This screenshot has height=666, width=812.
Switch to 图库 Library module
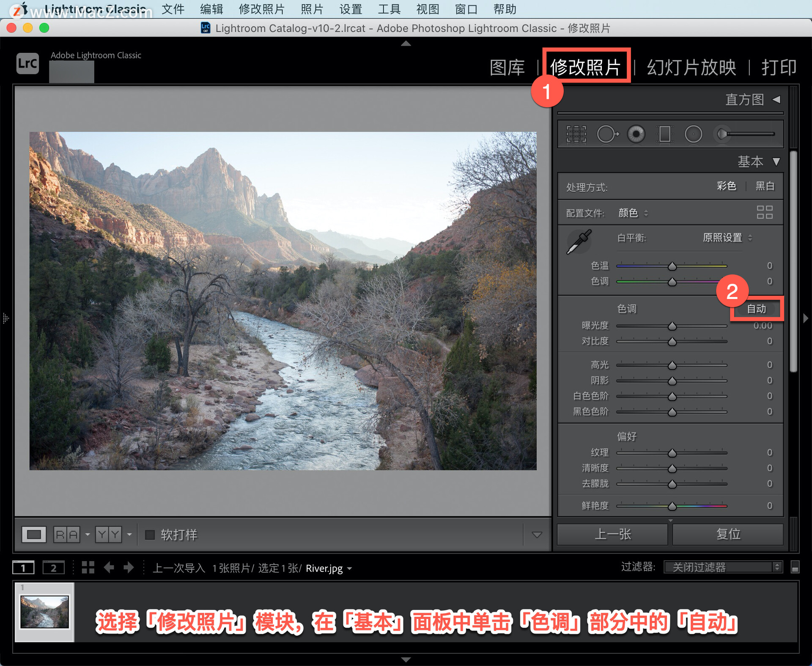pyautogui.click(x=507, y=67)
